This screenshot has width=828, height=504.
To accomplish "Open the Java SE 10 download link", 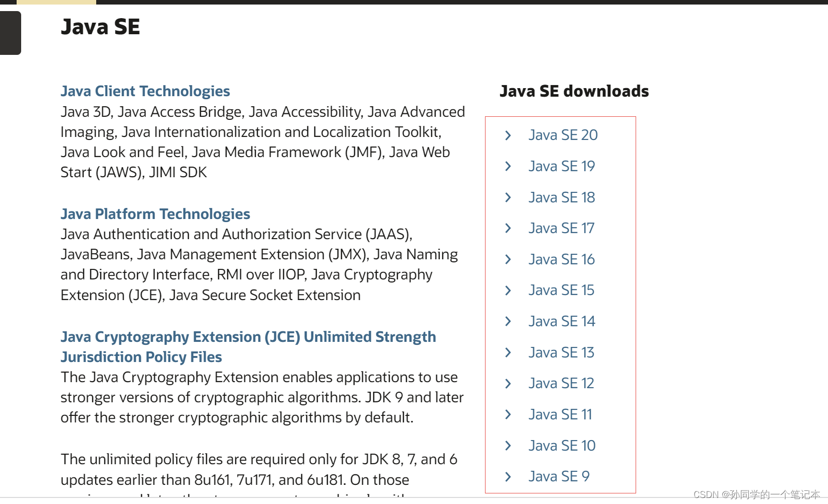I will 562,446.
